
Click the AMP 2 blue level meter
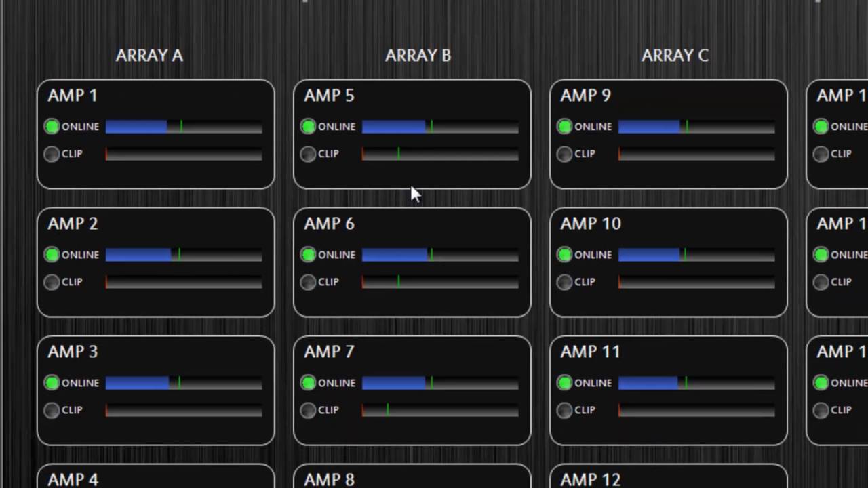click(184, 255)
